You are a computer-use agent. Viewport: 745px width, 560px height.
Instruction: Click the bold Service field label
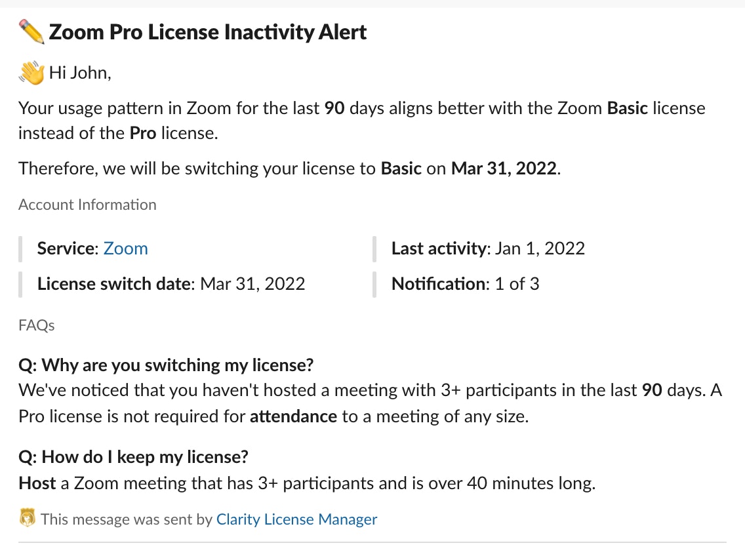[67, 249]
